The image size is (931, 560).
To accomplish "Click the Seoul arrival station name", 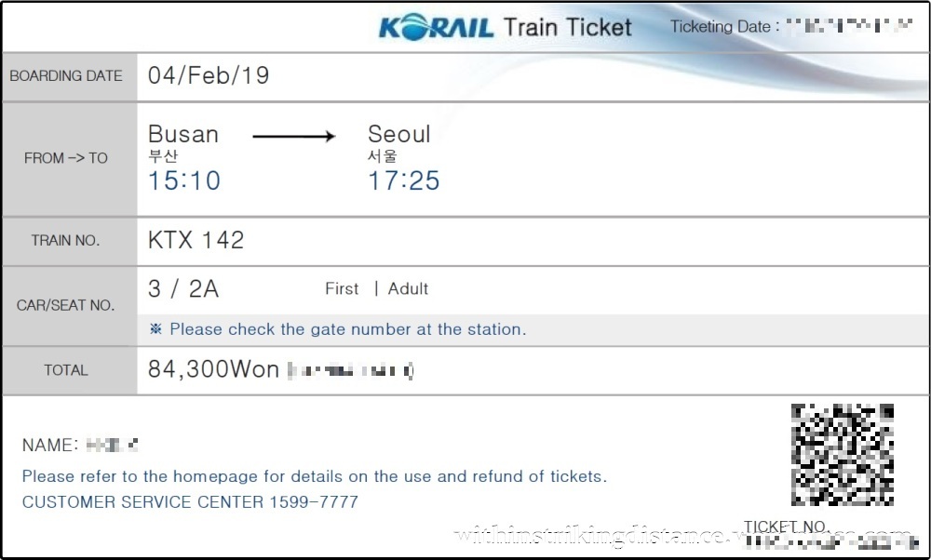I will click(x=398, y=134).
